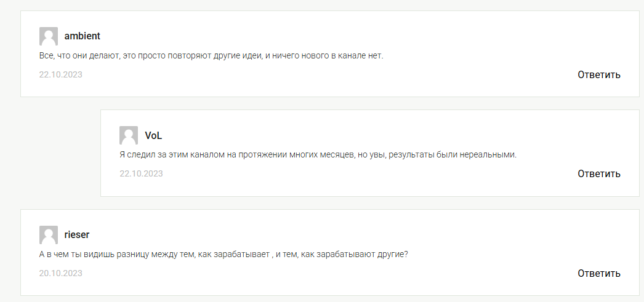
Task: Click the 22.10.2023 date under ambient's comment
Action: (x=61, y=74)
